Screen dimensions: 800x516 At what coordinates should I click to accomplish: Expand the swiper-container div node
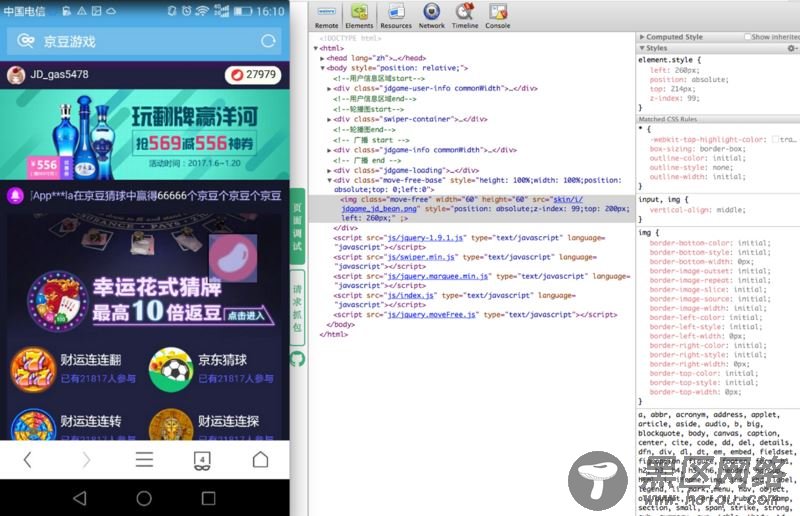click(329, 119)
